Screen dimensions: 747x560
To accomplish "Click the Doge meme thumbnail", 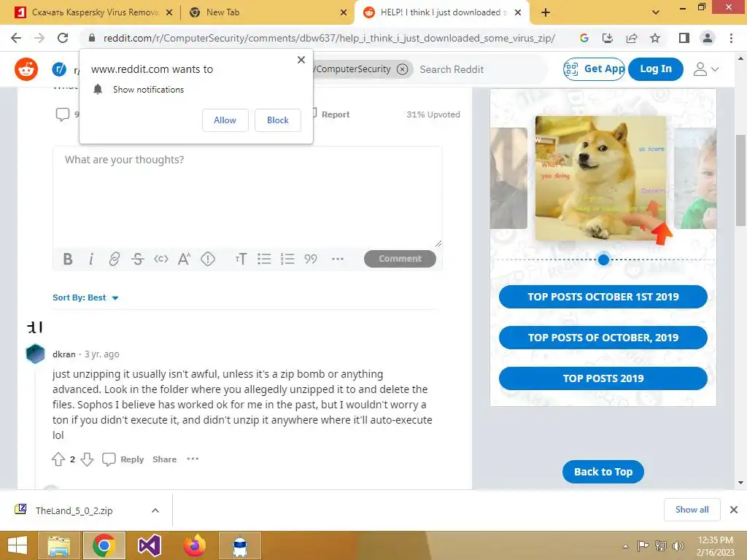I will coord(601,178).
